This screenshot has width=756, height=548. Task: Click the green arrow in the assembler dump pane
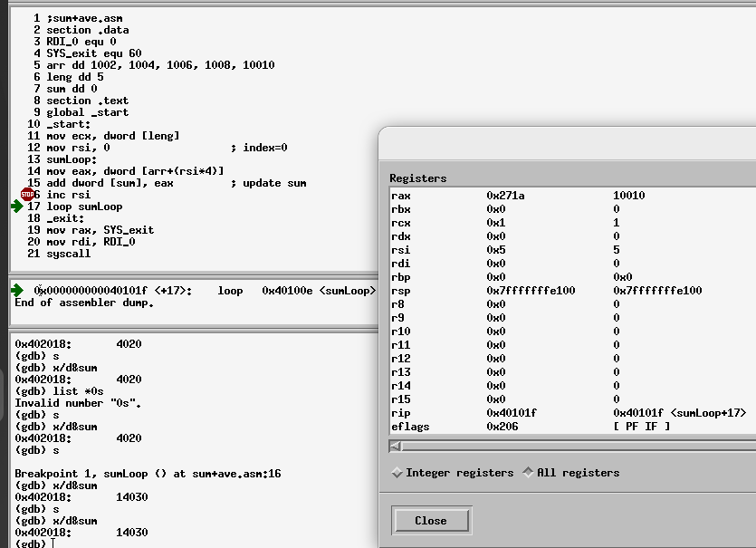(x=17, y=290)
